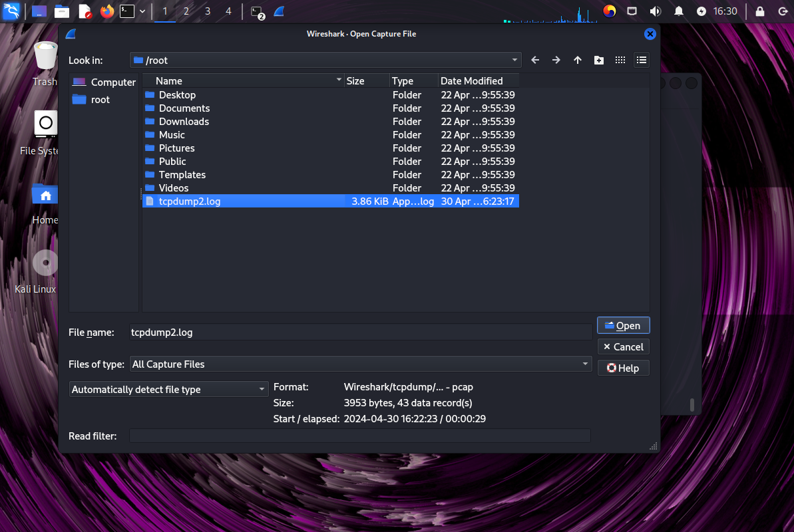794x532 pixels.
Task: Create a new folder icon
Action: click(x=598, y=61)
